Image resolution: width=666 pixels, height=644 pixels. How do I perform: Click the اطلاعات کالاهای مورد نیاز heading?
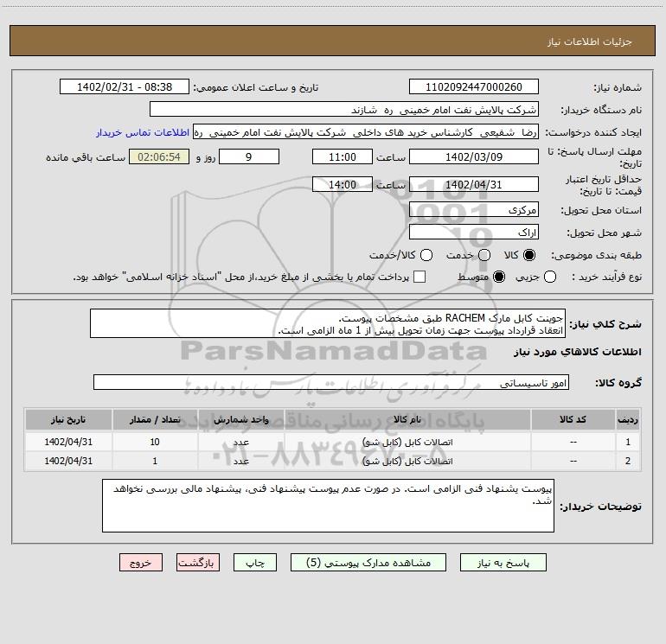pos(578,352)
